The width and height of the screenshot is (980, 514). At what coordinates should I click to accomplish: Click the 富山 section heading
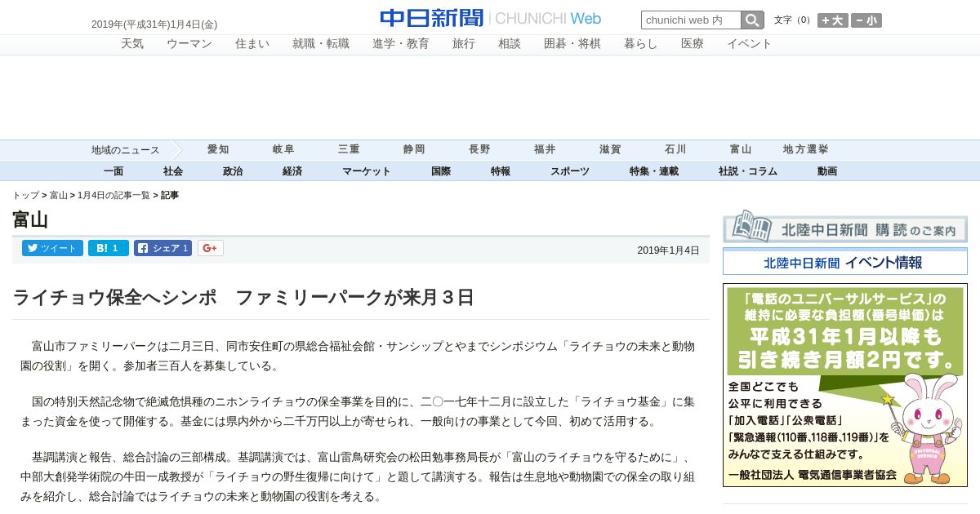(30, 219)
